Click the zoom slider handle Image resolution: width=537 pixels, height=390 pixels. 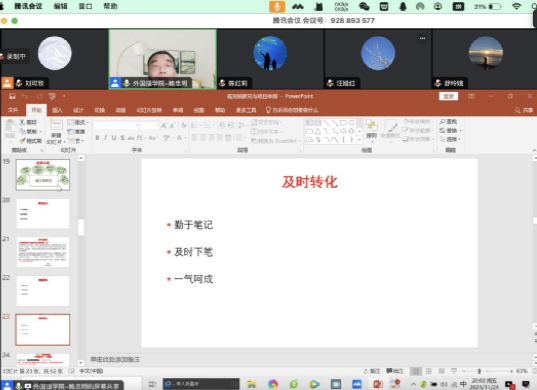pyautogui.click(x=479, y=371)
